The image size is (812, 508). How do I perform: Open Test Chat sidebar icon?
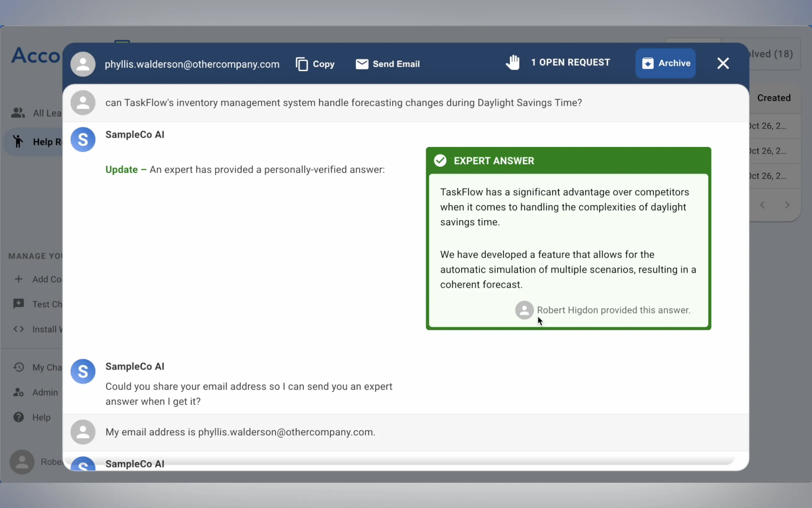[x=19, y=304]
